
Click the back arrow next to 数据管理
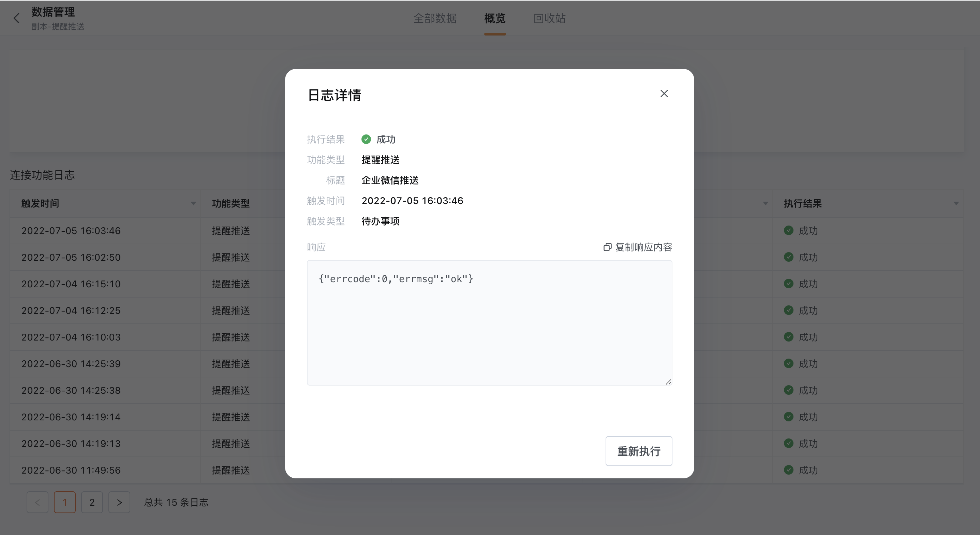coord(16,18)
